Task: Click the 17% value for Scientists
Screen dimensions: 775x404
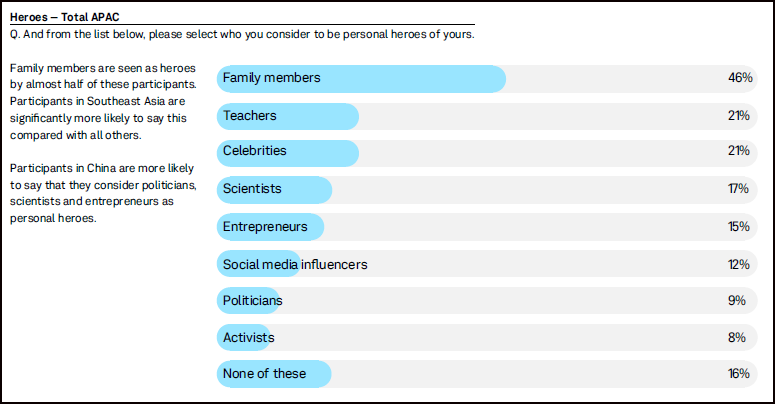Action: (739, 188)
